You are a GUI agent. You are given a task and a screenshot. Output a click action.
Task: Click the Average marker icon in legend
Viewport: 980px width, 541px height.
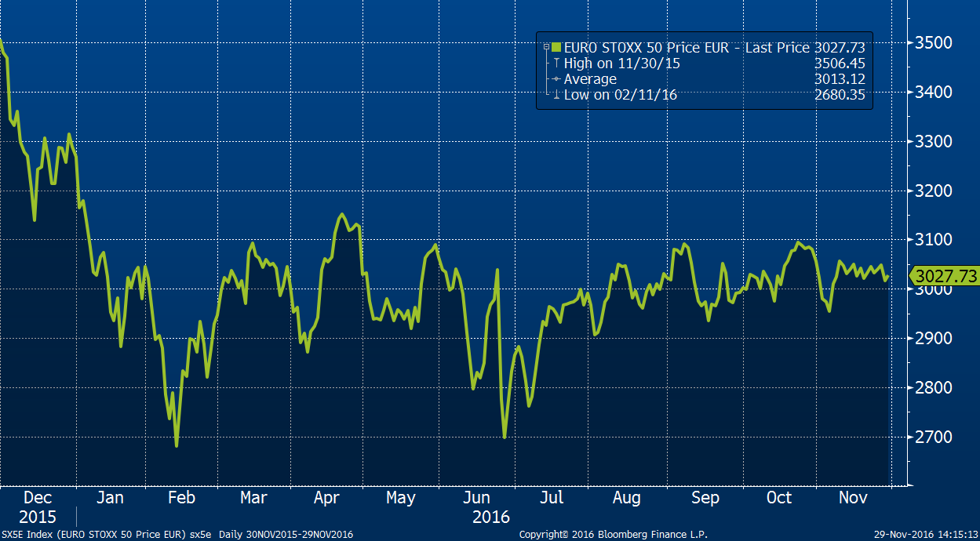(x=556, y=79)
